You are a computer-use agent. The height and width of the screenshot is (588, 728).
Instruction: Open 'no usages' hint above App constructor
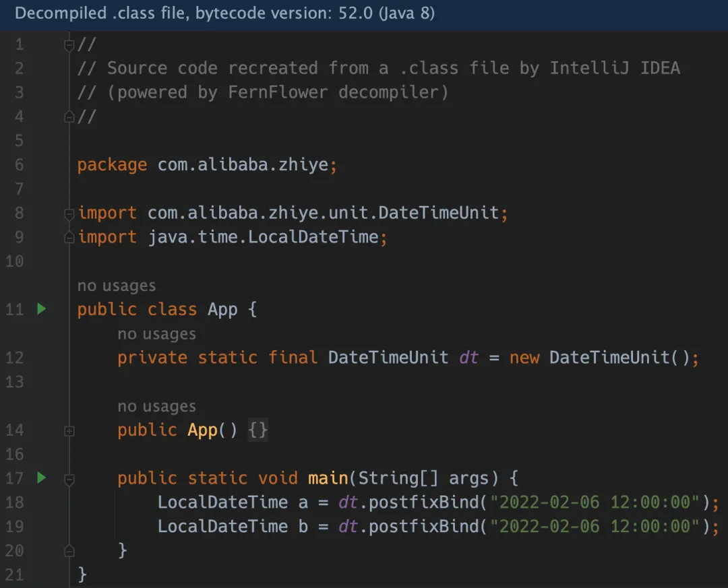[157, 407]
